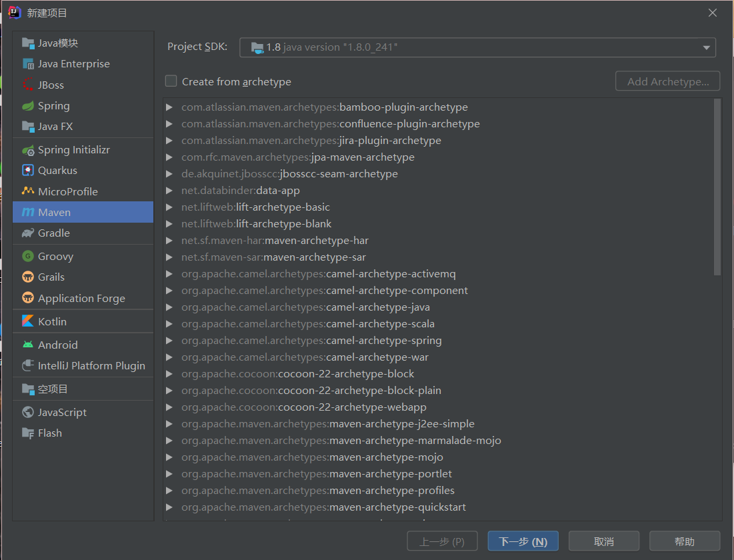This screenshot has width=734, height=560.
Task: Switch to IntelliJ Platform Plugin type
Action: tap(91, 365)
